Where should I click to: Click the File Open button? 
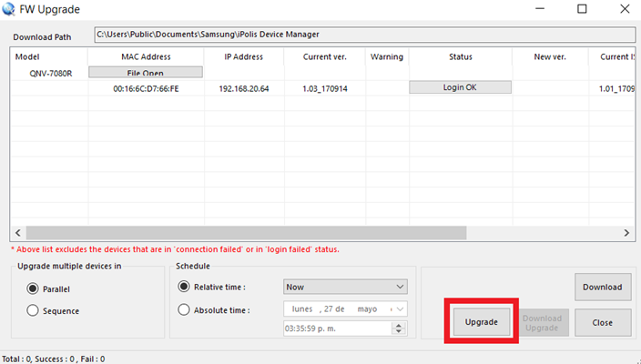tap(146, 72)
